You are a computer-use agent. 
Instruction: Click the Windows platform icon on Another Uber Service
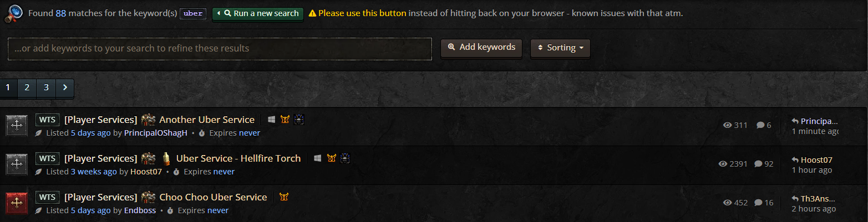coord(272,120)
